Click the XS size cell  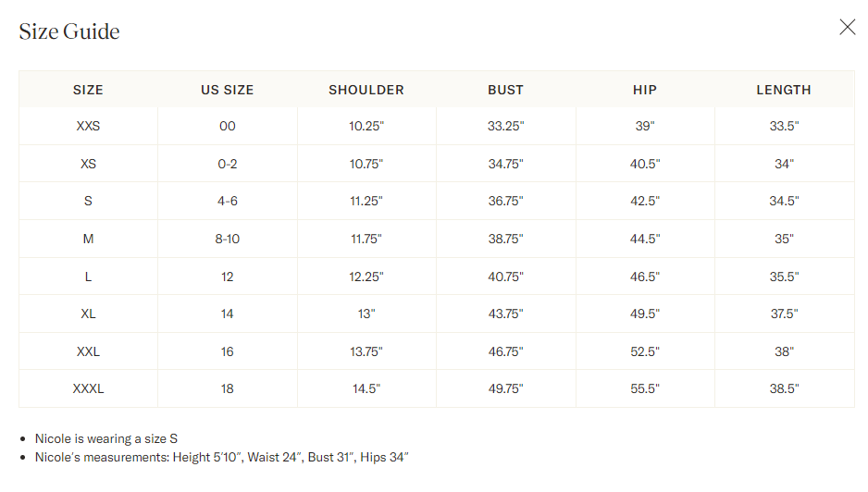(x=88, y=164)
